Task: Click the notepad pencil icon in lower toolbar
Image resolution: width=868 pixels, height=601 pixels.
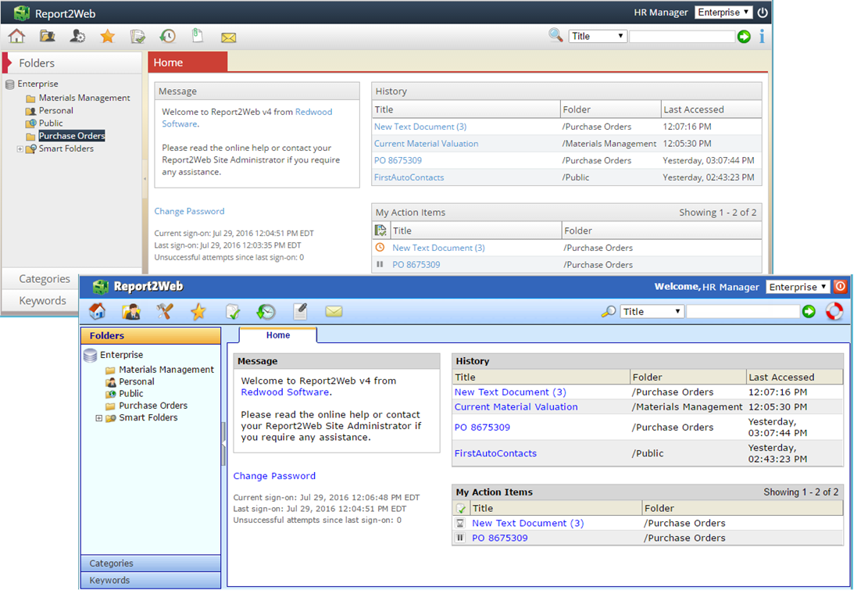Action: click(300, 311)
